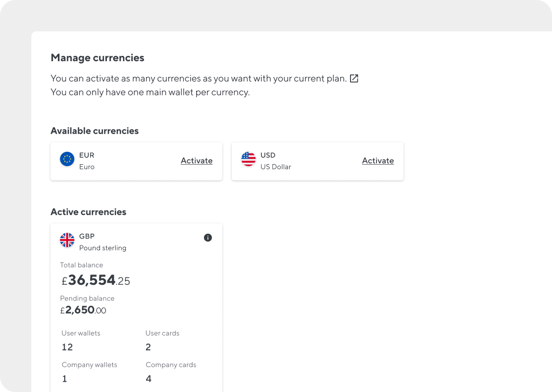This screenshot has height=392, width=552.
Task: Click the USD US Dollar flag icon
Action: (248, 159)
